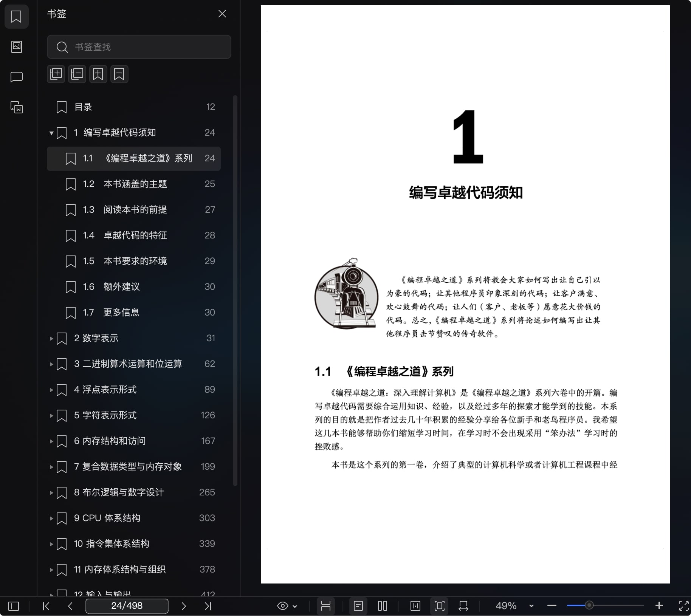Toggle fit width zoom mode

click(463, 606)
